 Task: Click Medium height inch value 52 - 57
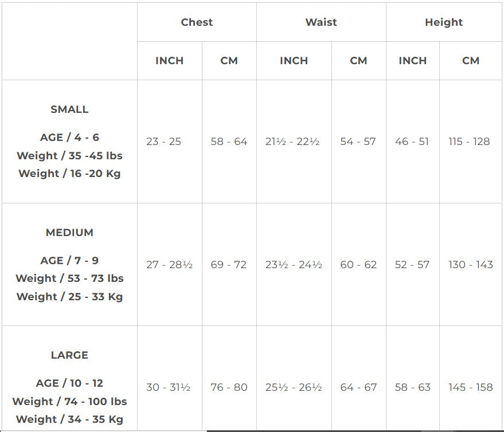click(x=412, y=265)
